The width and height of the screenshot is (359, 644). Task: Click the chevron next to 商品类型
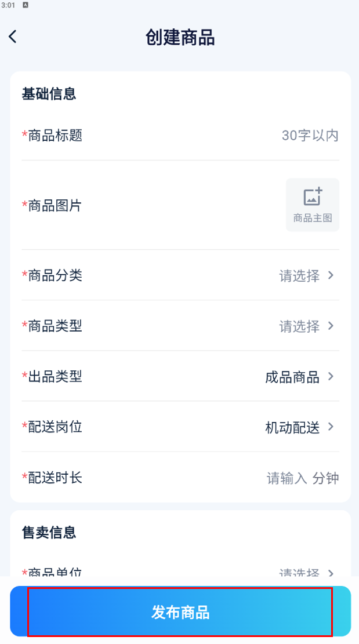[331, 326]
